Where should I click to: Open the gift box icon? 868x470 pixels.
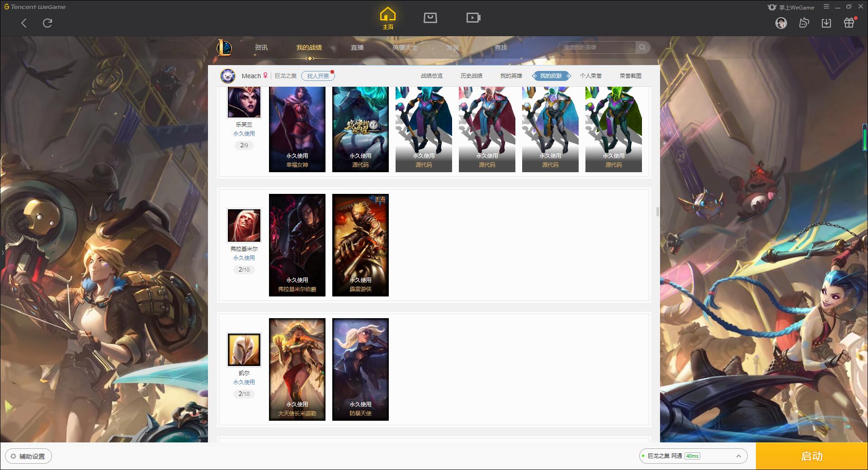[x=849, y=23]
